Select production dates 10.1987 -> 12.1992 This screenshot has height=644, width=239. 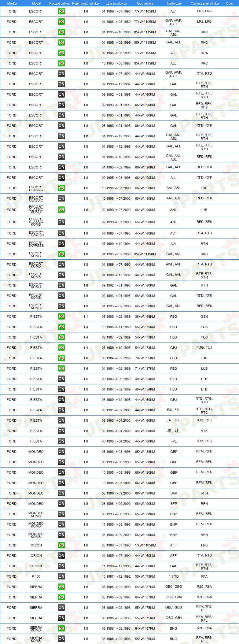tap(116, 576)
